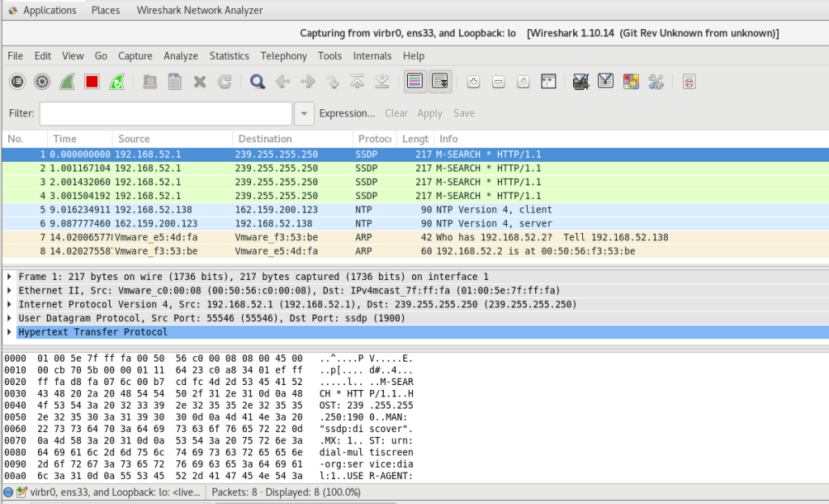The image size is (829, 504).
Task: Select packet 6 NTP Version 4, server
Action: pyautogui.click(x=415, y=223)
